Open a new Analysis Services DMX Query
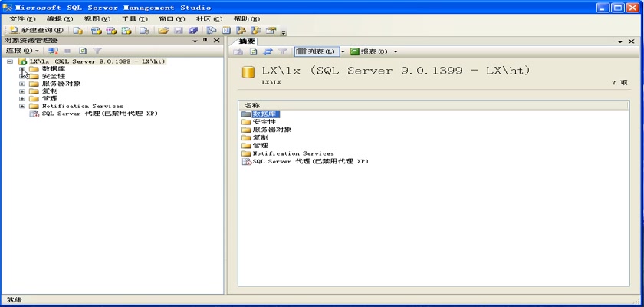 [111, 31]
